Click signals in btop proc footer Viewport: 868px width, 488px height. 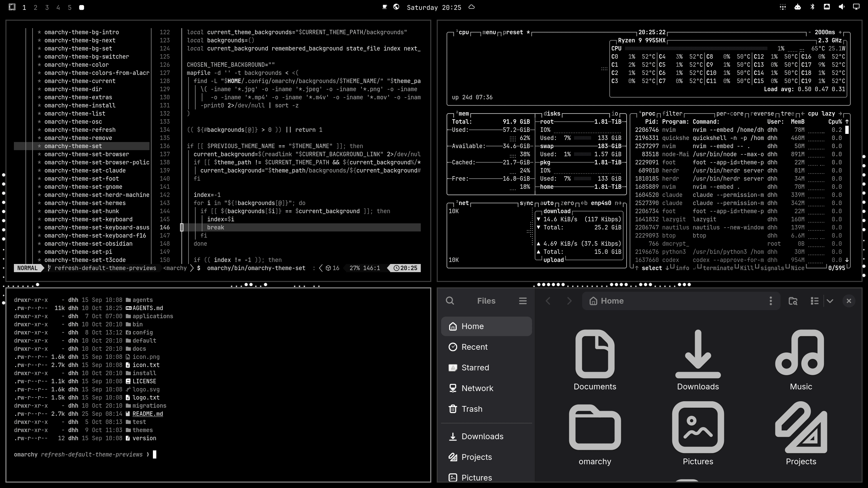[x=772, y=268]
